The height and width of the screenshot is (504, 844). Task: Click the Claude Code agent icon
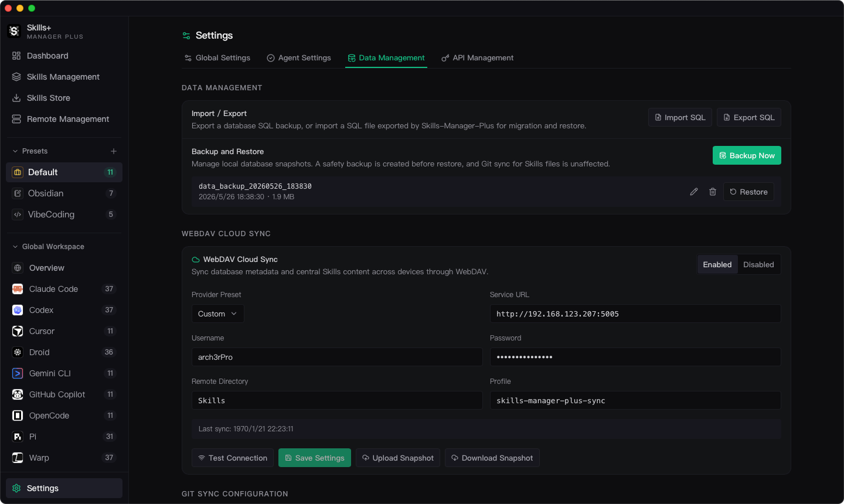point(18,289)
